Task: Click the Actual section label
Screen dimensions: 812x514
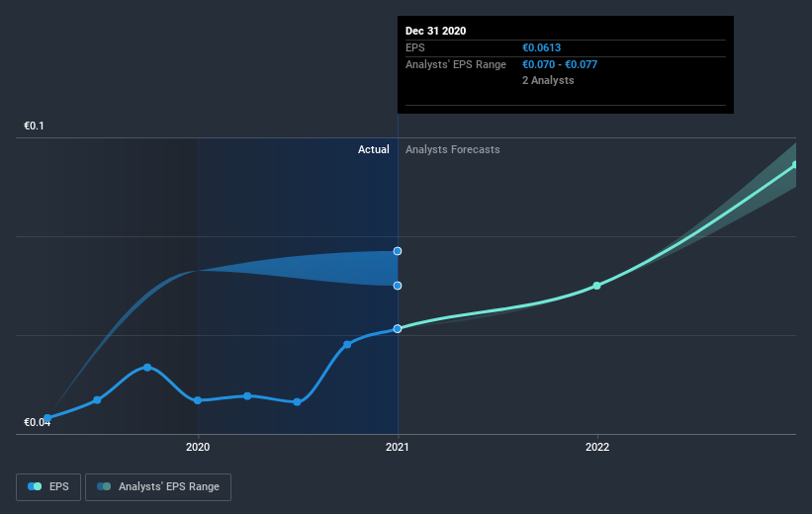Action: click(374, 149)
